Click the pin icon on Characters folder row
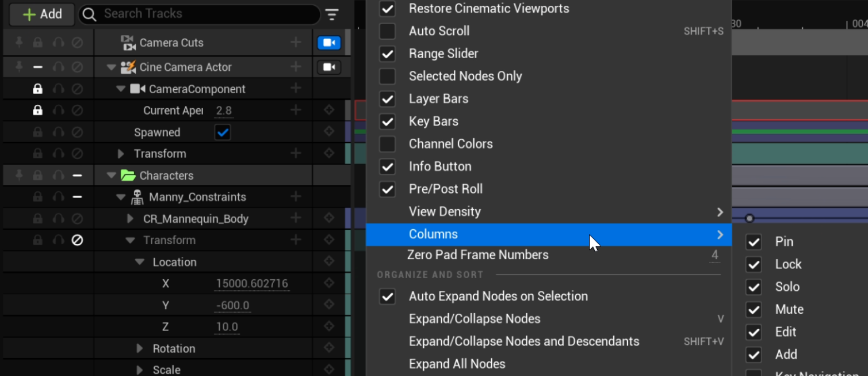The height and width of the screenshot is (376, 868). 19,176
